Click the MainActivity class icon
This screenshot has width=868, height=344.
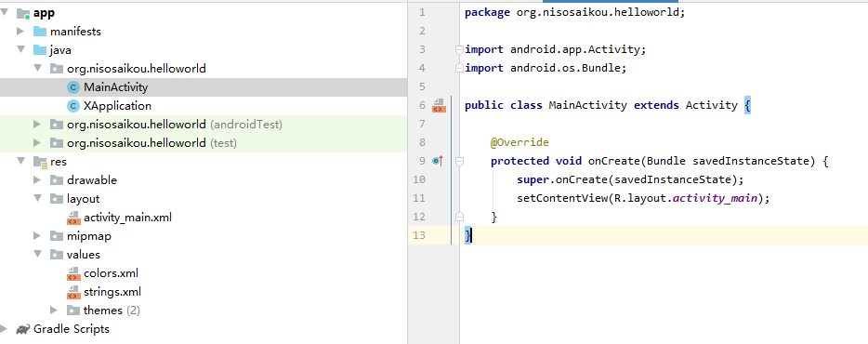click(73, 87)
